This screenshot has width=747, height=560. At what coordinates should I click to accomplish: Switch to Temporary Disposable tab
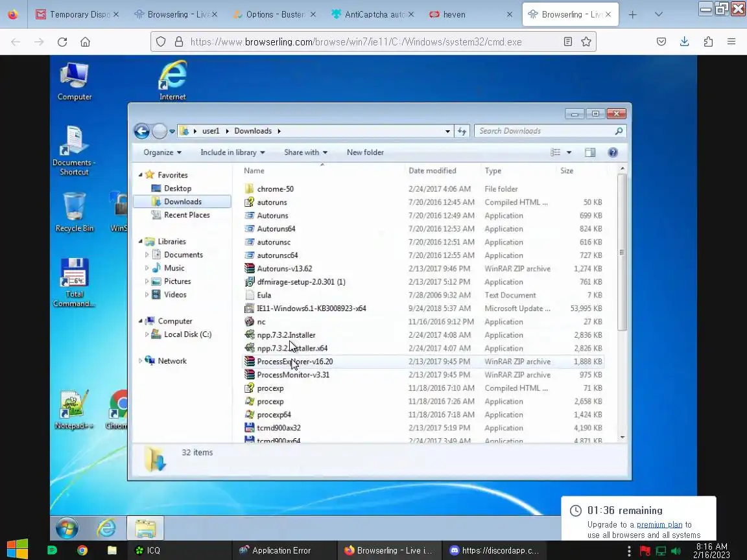[78, 14]
